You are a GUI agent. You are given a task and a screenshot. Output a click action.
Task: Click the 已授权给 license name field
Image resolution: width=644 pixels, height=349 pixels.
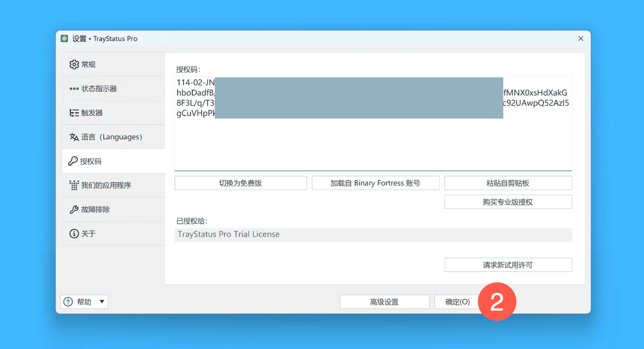373,235
